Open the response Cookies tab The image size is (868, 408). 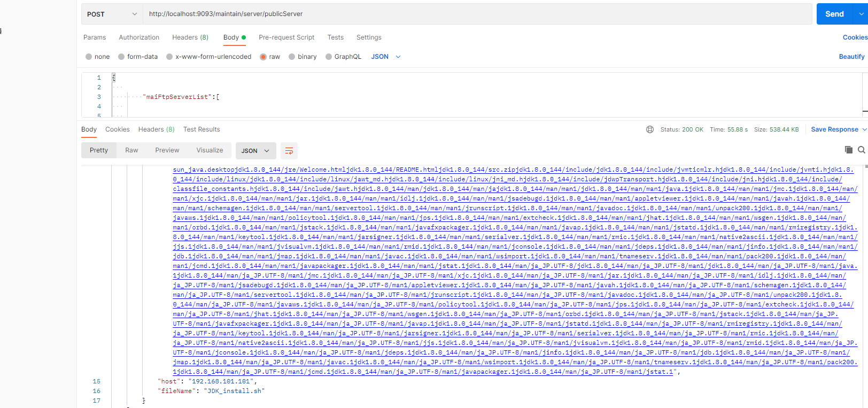118,129
